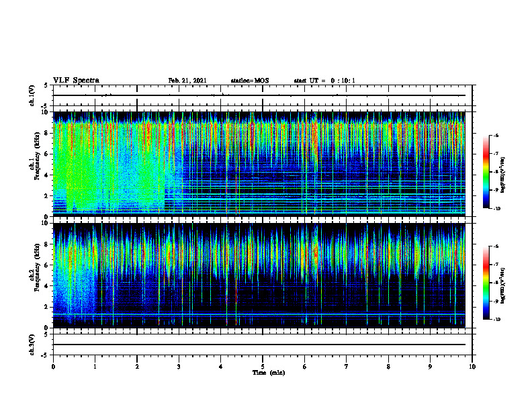Click inside the ch.2 spectrogram panel
Viewport: 532px width, 411px height.
tap(259, 275)
